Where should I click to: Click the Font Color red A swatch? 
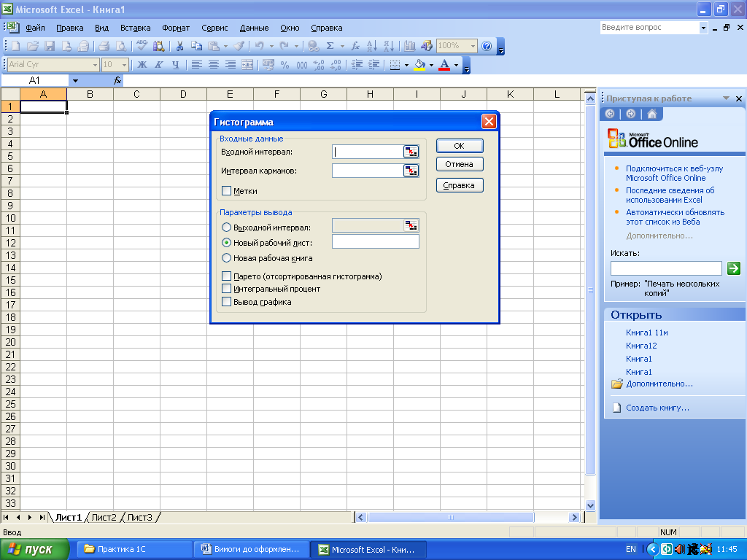tap(444, 65)
